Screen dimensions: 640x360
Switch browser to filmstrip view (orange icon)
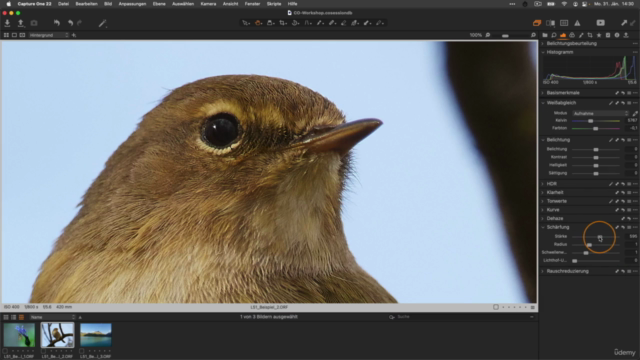point(21,317)
